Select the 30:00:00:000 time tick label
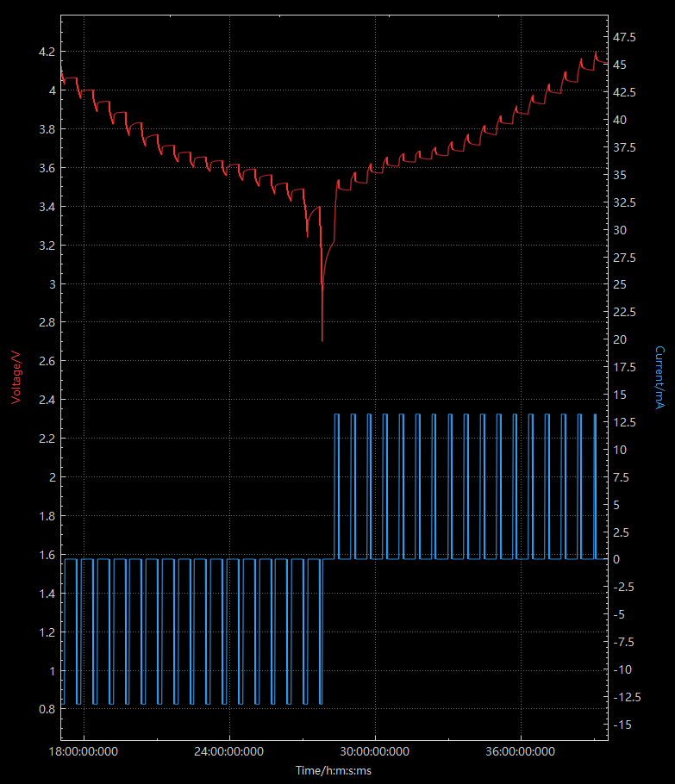The height and width of the screenshot is (784, 675). coord(375,751)
